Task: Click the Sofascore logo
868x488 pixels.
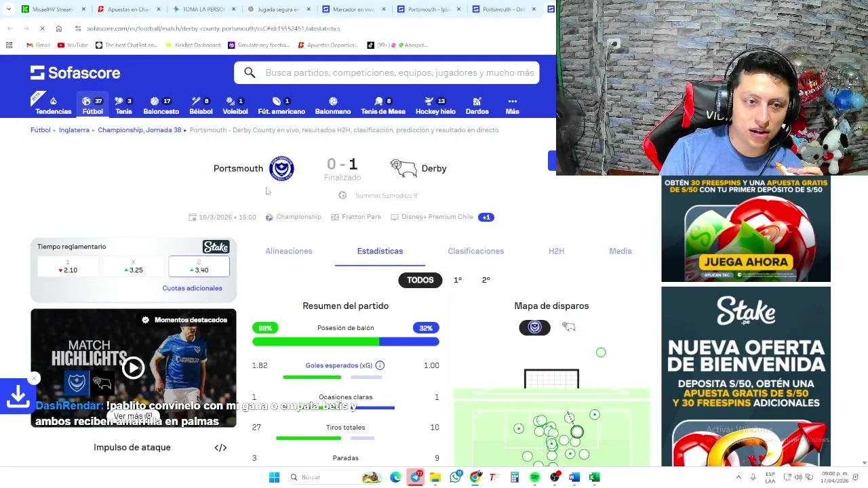Action: (x=75, y=73)
